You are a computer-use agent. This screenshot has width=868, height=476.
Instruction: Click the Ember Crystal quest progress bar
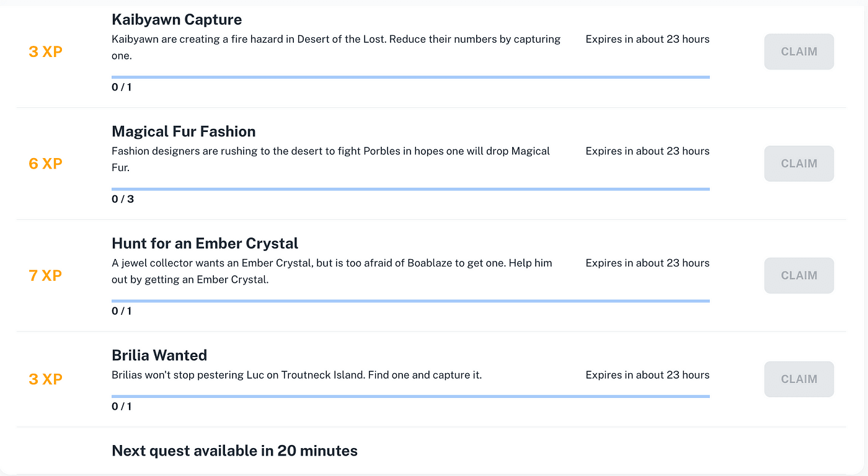[409, 301]
